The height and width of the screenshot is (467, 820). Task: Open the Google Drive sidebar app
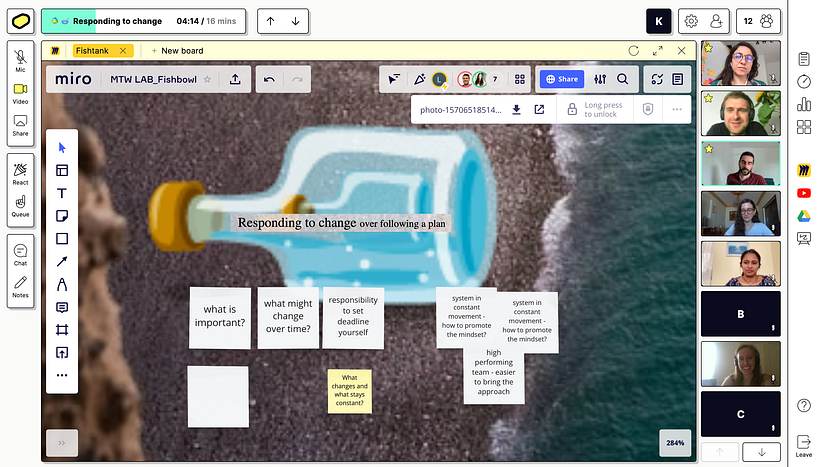(804, 215)
